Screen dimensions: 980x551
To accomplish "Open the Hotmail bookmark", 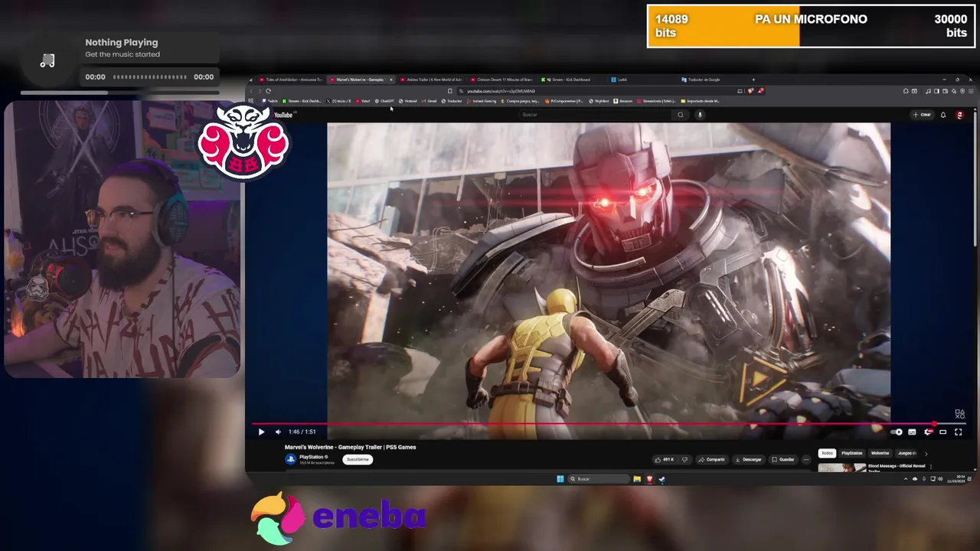I will 408,101.
